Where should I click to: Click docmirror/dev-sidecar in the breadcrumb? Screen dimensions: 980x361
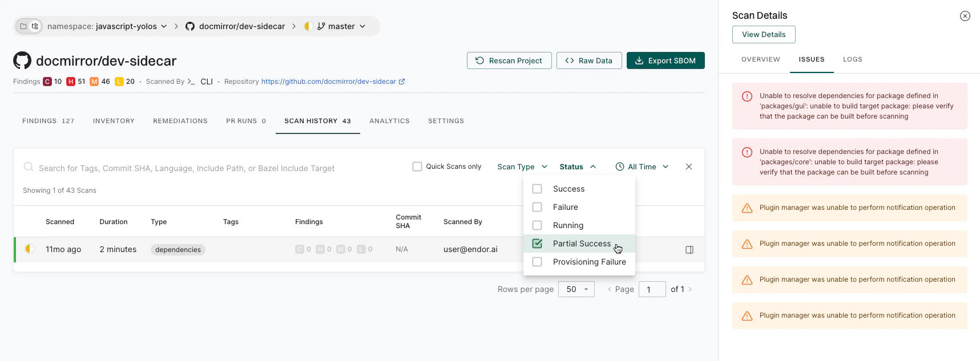[x=242, y=26]
